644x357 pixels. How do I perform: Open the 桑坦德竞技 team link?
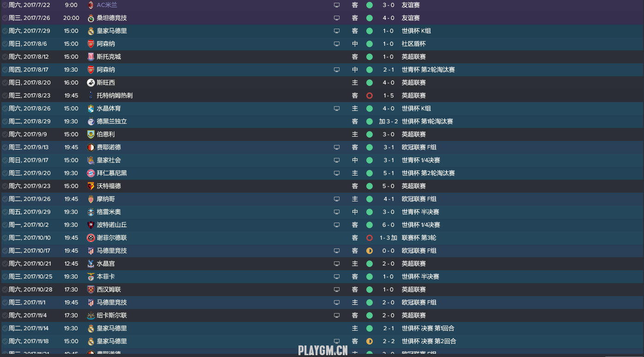(112, 18)
